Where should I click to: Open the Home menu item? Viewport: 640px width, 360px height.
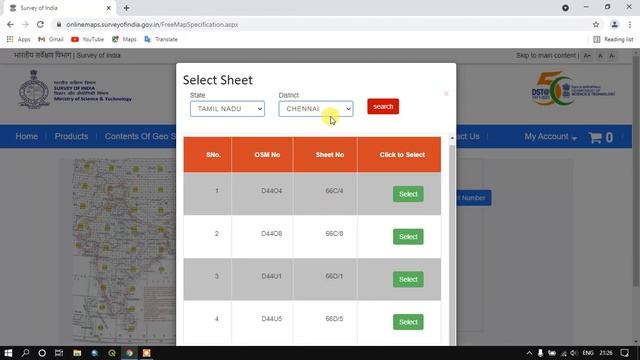tap(27, 136)
